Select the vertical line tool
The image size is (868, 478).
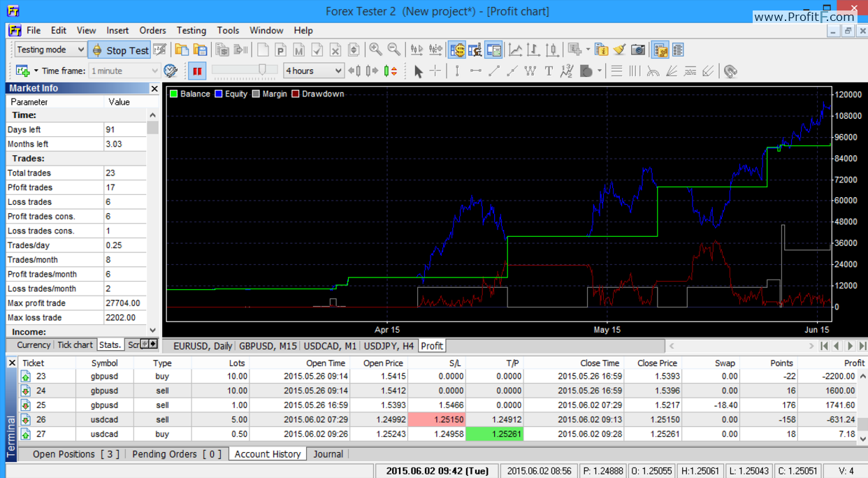coord(457,71)
